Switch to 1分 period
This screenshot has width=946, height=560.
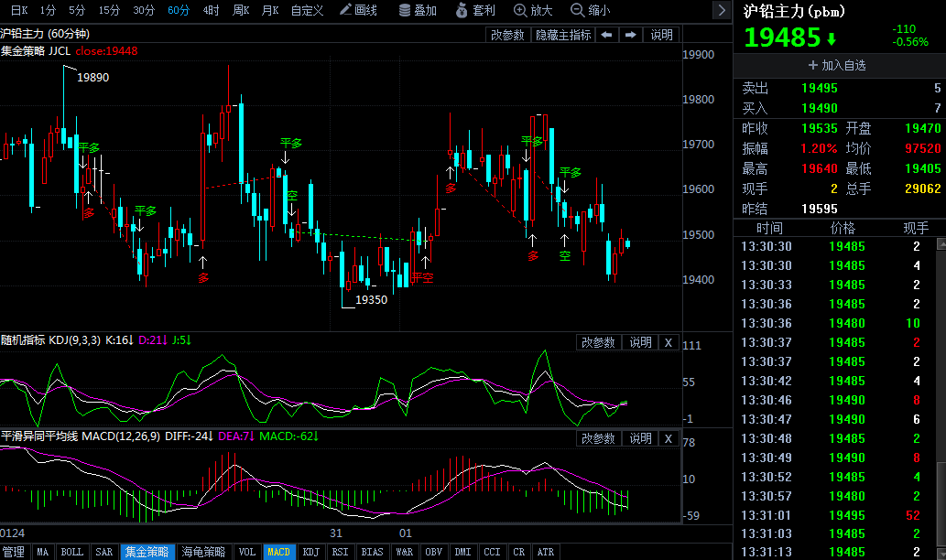coord(48,10)
